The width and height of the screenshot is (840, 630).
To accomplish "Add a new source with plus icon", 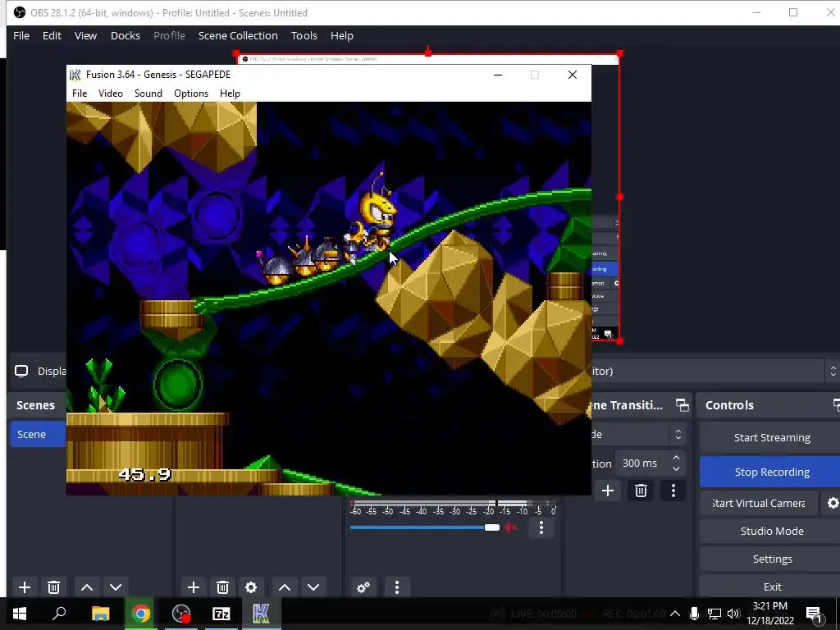I will click(x=194, y=587).
